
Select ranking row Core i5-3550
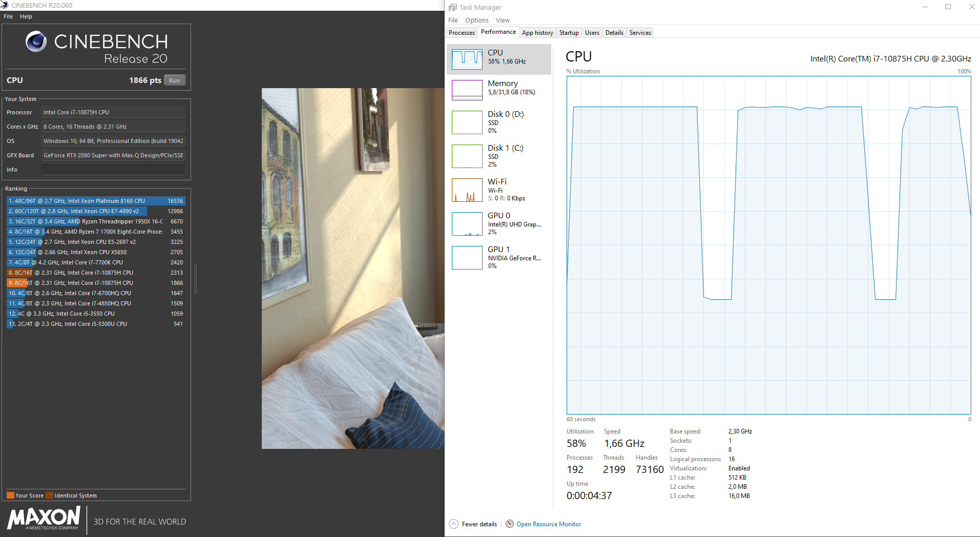coord(96,314)
